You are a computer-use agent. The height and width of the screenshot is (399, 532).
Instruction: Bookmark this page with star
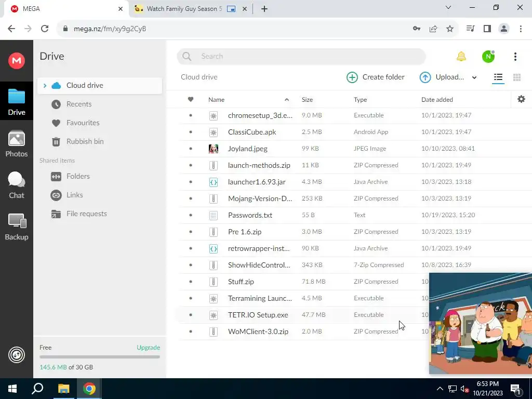[x=450, y=29]
